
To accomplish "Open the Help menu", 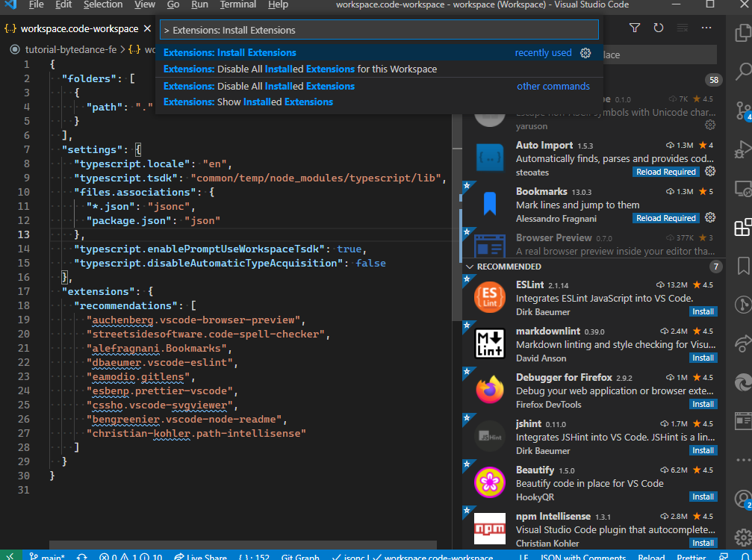I will 278,4.
